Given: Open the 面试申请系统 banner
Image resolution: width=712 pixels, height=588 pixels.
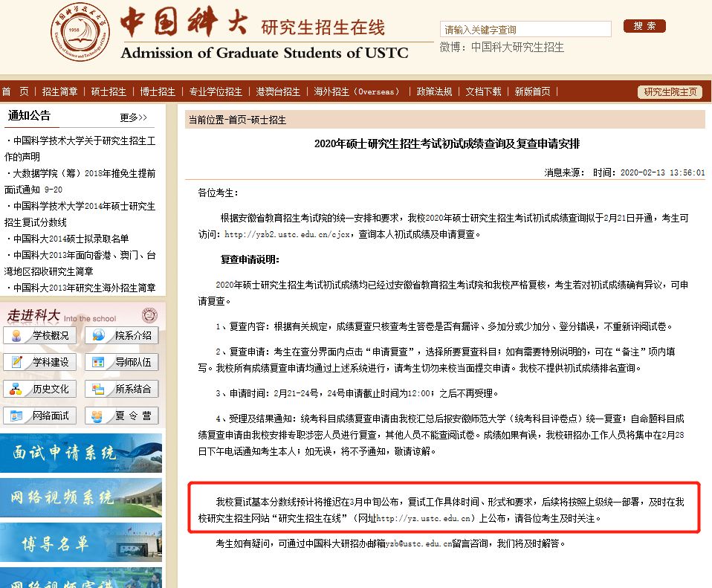Looking at the screenshot, I should point(81,453).
